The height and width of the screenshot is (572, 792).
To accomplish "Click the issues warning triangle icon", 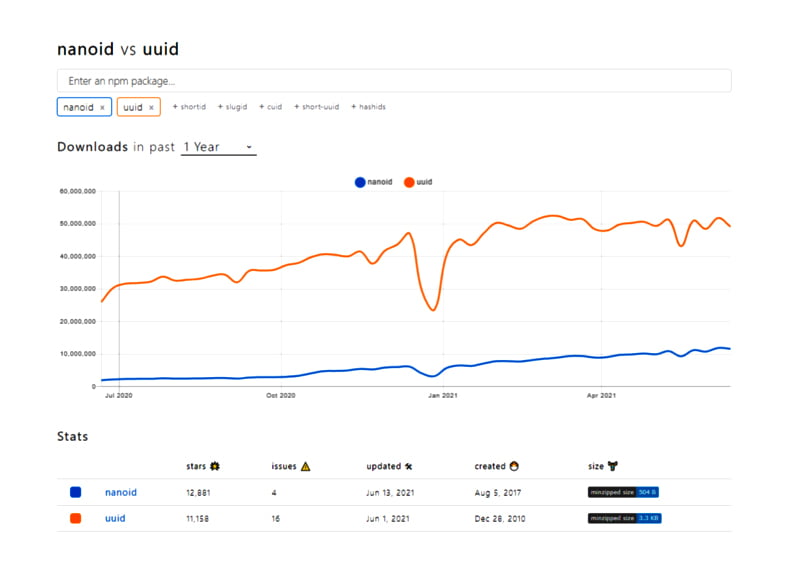I will 306,466.
